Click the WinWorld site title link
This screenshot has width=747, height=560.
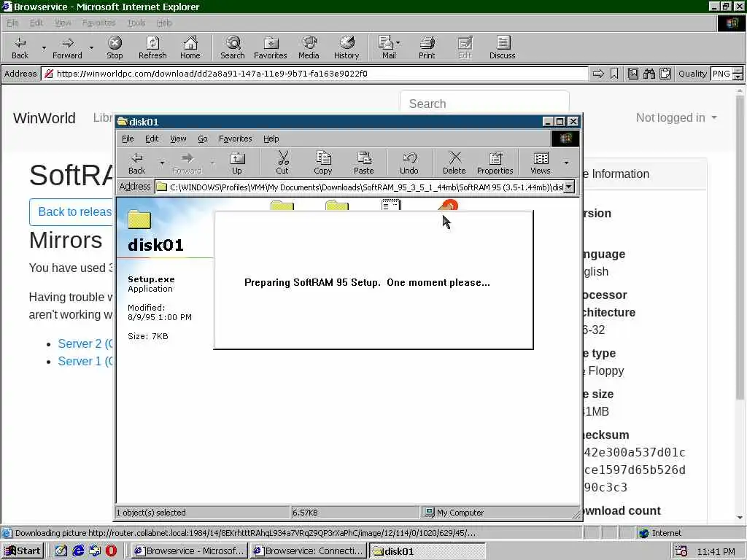coord(44,118)
